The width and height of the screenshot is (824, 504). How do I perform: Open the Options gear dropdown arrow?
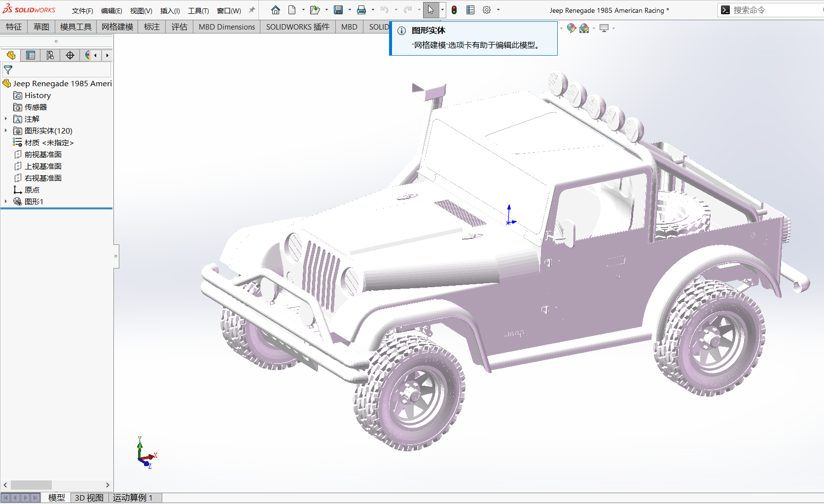(x=498, y=10)
